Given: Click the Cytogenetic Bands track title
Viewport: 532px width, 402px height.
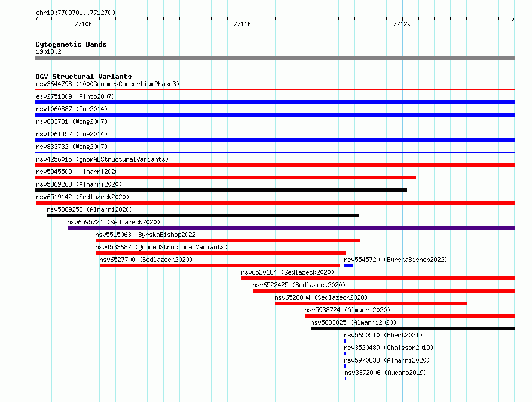Looking at the screenshot, I should (x=71, y=44).
